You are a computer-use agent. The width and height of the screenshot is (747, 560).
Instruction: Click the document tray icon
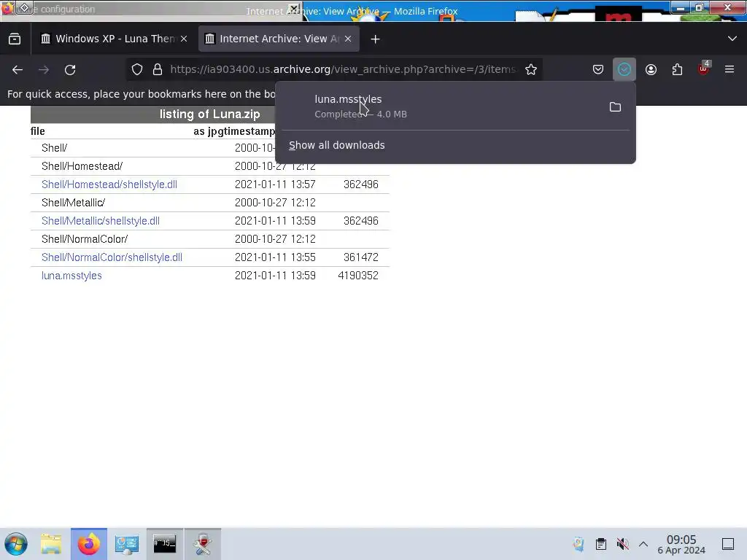[578, 544]
